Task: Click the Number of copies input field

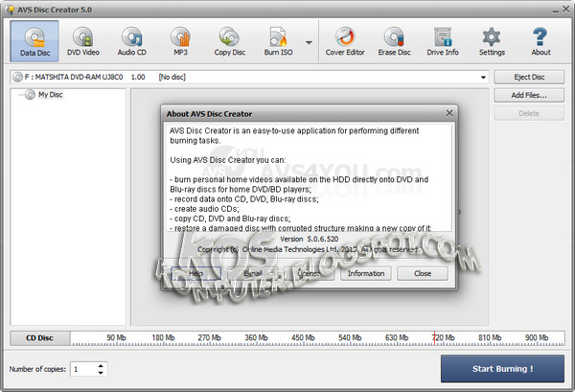Action: 84,369
